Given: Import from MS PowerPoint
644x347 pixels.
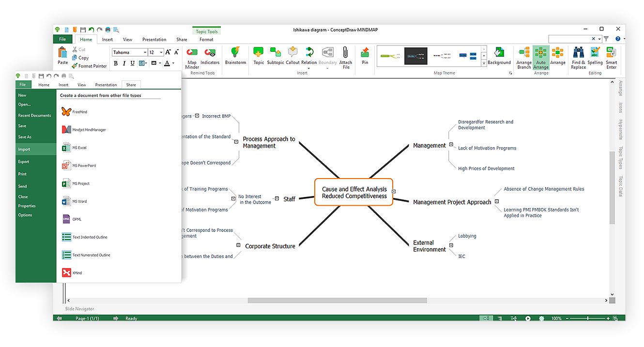Looking at the screenshot, I should 79,166.
